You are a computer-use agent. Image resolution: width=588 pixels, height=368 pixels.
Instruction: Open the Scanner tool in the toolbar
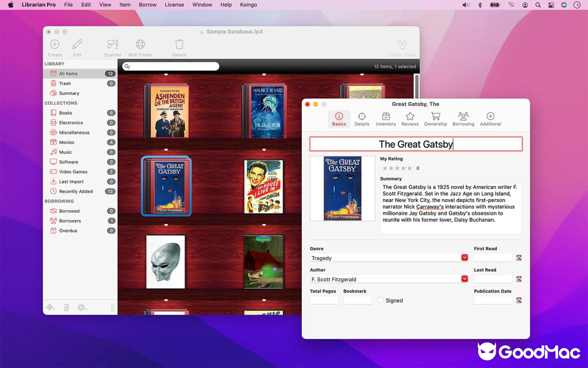click(x=113, y=46)
